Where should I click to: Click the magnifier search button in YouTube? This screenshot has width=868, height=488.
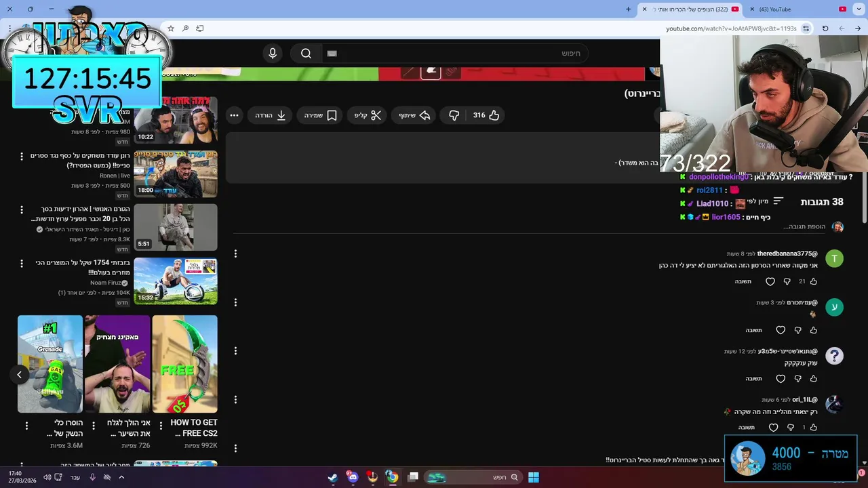click(x=306, y=54)
